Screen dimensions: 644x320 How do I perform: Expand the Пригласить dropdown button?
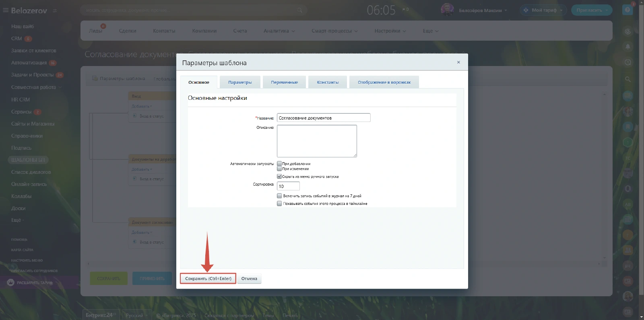(591, 10)
